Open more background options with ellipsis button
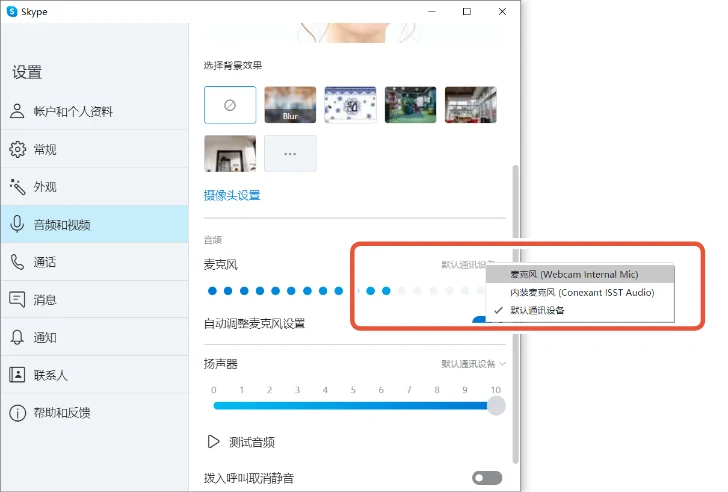The height and width of the screenshot is (492, 728). 290,154
